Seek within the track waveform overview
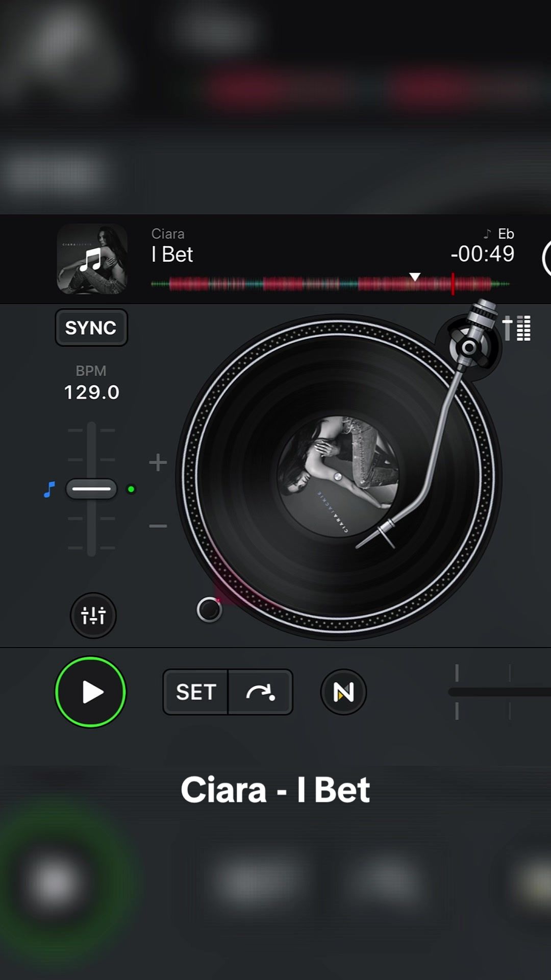Image resolution: width=551 pixels, height=980 pixels. click(330, 284)
